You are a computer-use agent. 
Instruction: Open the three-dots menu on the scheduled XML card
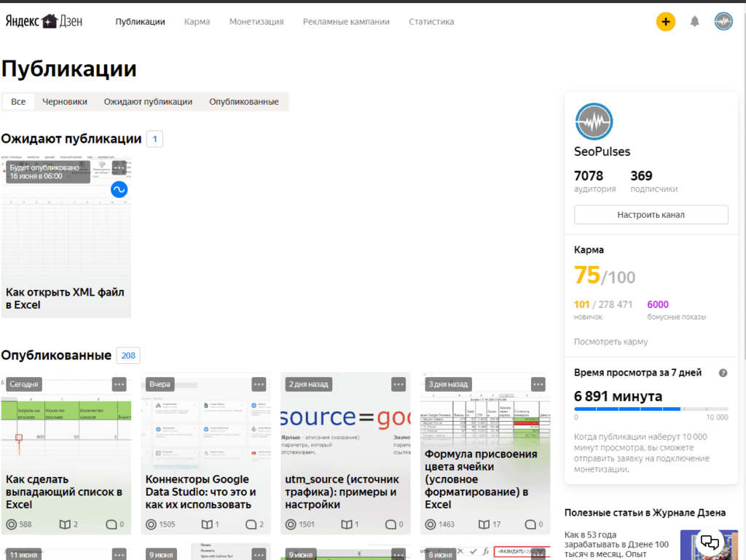[119, 167]
